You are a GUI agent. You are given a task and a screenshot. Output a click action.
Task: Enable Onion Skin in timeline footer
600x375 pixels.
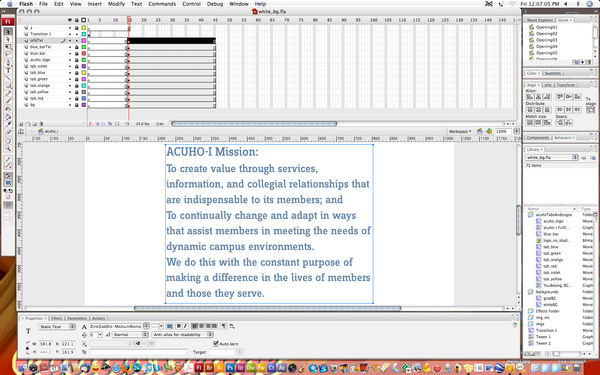[x=97, y=124]
